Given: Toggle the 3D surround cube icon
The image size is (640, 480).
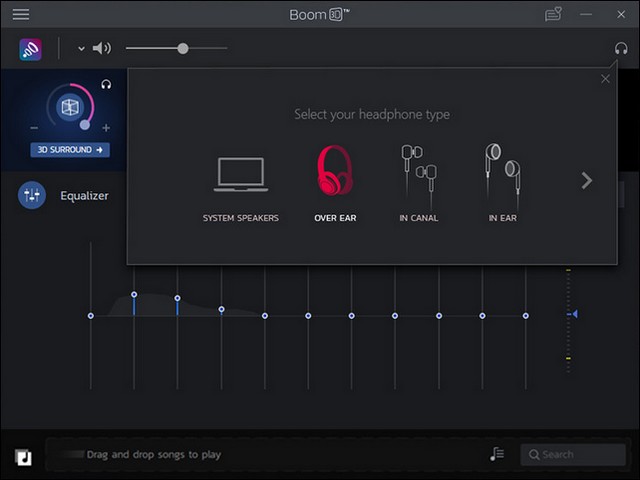Looking at the screenshot, I should (69, 107).
